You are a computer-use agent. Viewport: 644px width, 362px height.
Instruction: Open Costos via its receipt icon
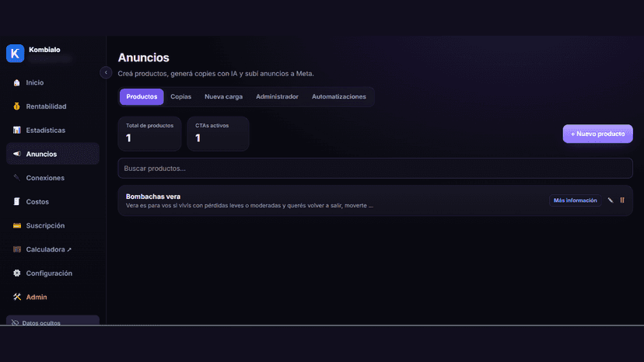pos(16,201)
